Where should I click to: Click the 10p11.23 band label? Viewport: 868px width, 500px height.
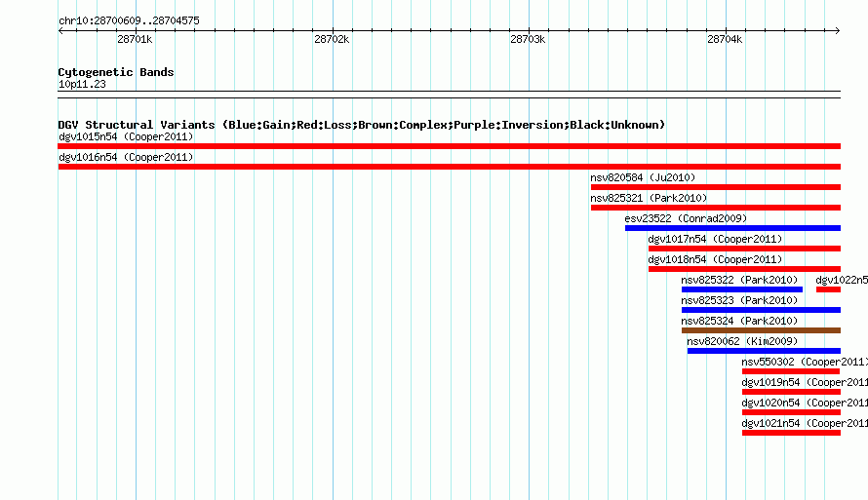click(x=82, y=84)
